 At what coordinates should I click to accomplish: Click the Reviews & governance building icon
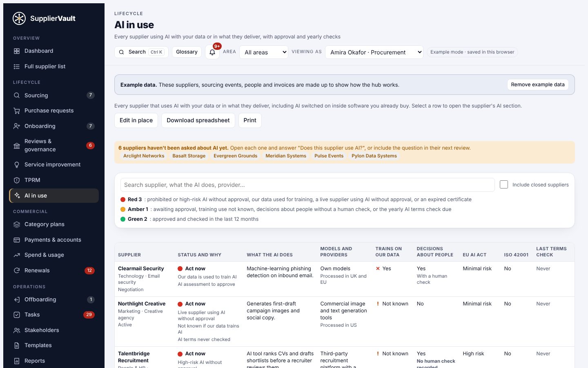click(17, 146)
